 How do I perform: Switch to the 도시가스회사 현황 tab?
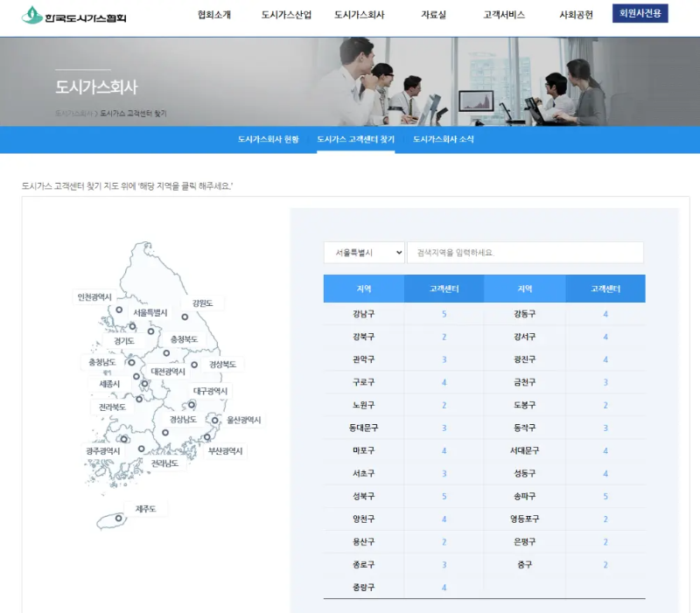pos(268,138)
